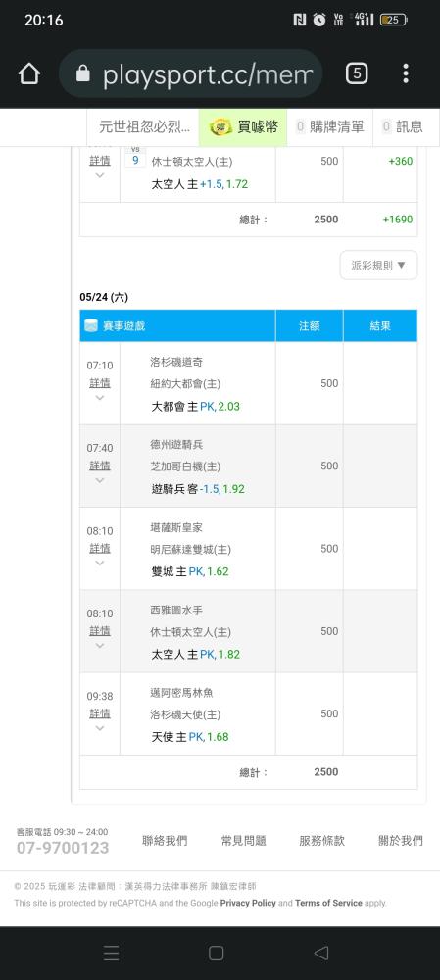The width and height of the screenshot is (440, 980).
Task: Open the 聯絡我們 footer link
Action: point(165,841)
